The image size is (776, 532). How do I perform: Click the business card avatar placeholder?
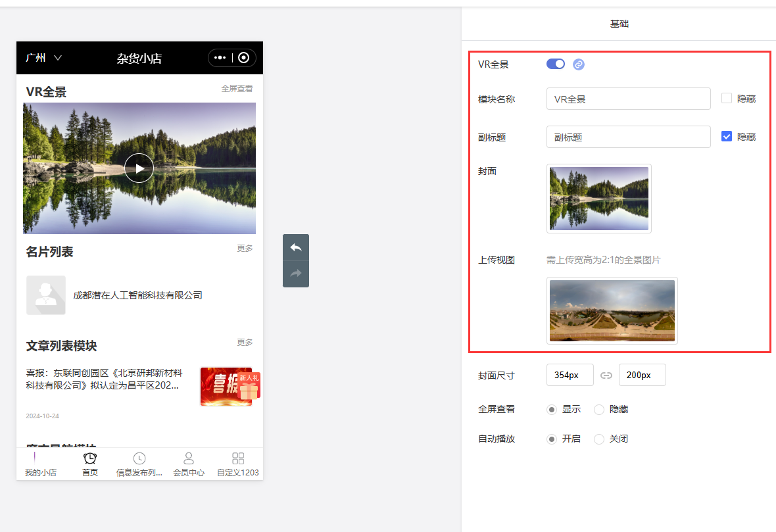click(x=46, y=295)
